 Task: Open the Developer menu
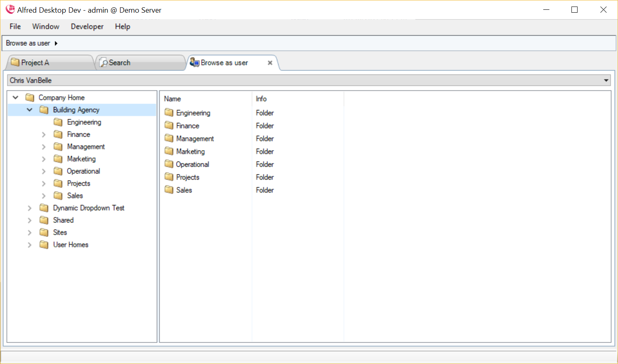click(x=87, y=27)
